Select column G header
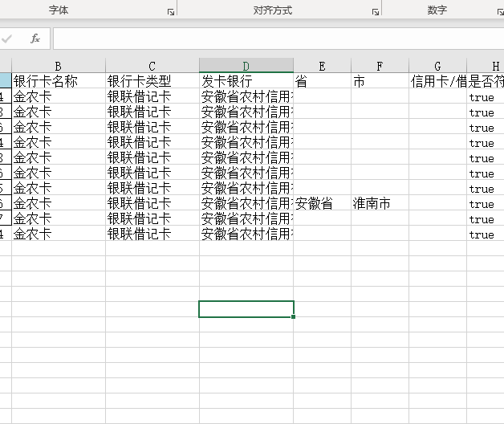Image resolution: width=504 pixels, height=424 pixels. (x=437, y=66)
